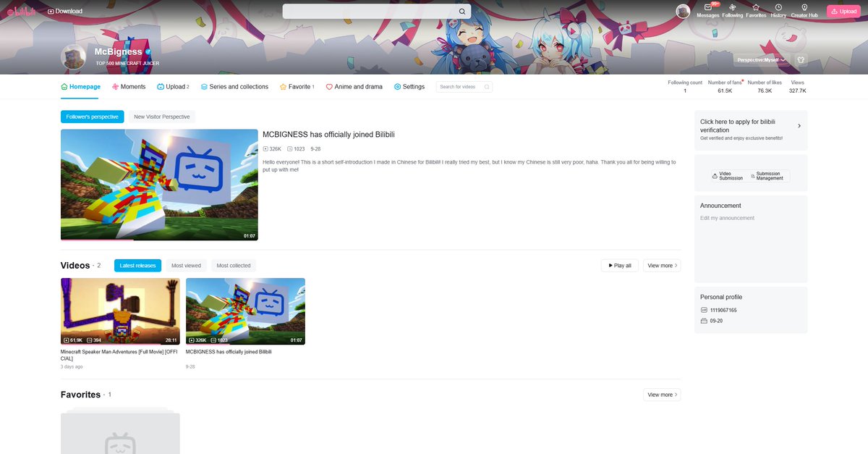Open Messages envelope icon
868x454 pixels.
coord(707,7)
